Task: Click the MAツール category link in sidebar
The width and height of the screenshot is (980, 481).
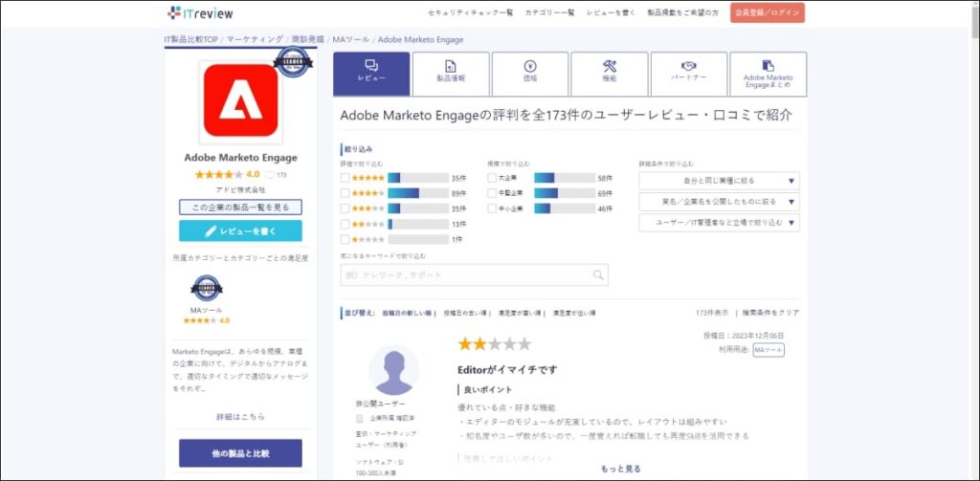Action: tap(207, 310)
